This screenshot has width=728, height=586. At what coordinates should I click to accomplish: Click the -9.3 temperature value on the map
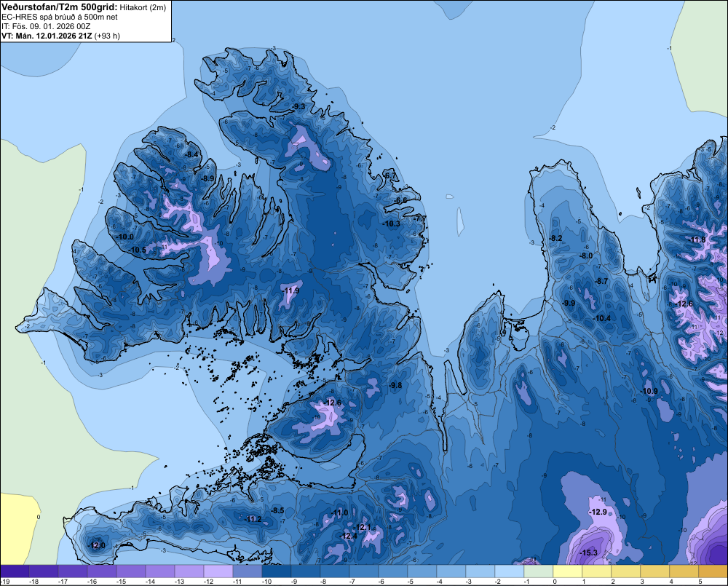(298, 107)
